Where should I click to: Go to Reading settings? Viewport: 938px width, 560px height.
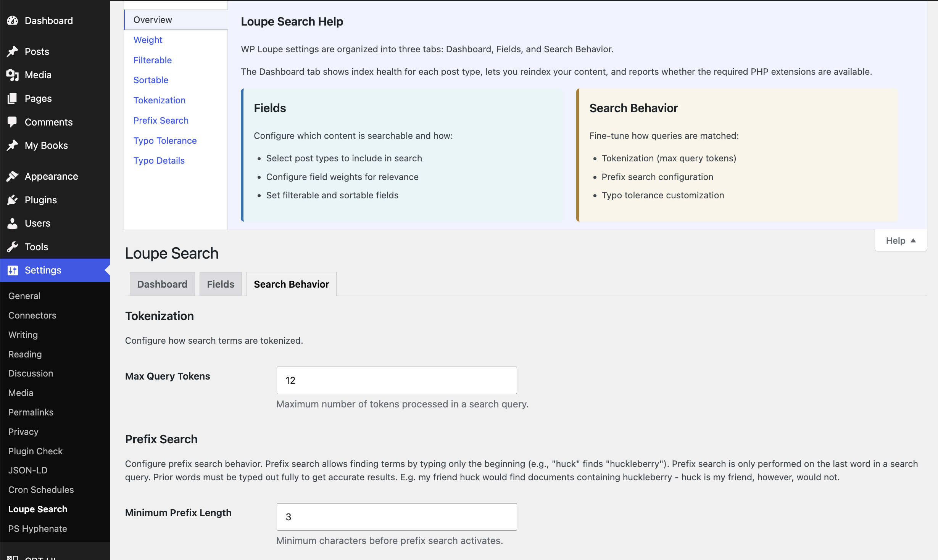(25, 354)
